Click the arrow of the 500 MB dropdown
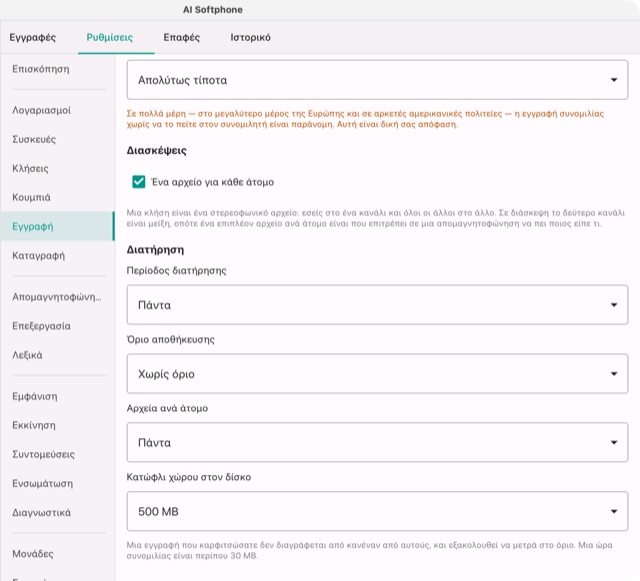The width and height of the screenshot is (640, 581). 613,512
